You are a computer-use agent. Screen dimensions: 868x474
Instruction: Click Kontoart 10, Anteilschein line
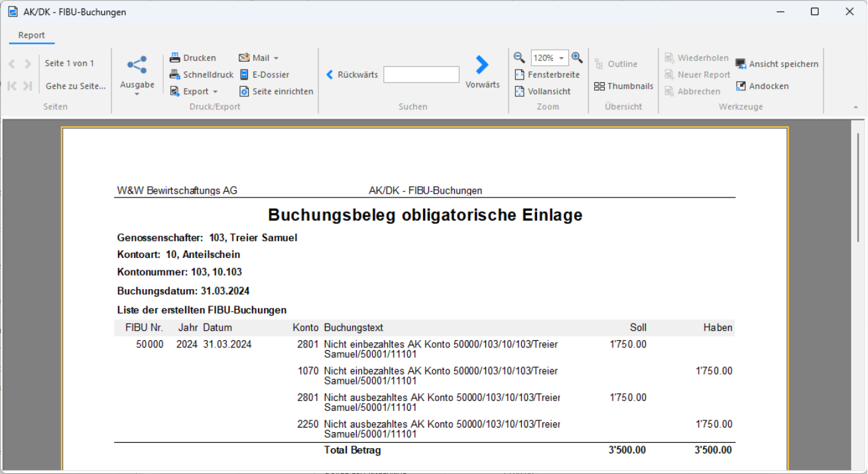(x=178, y=255)
